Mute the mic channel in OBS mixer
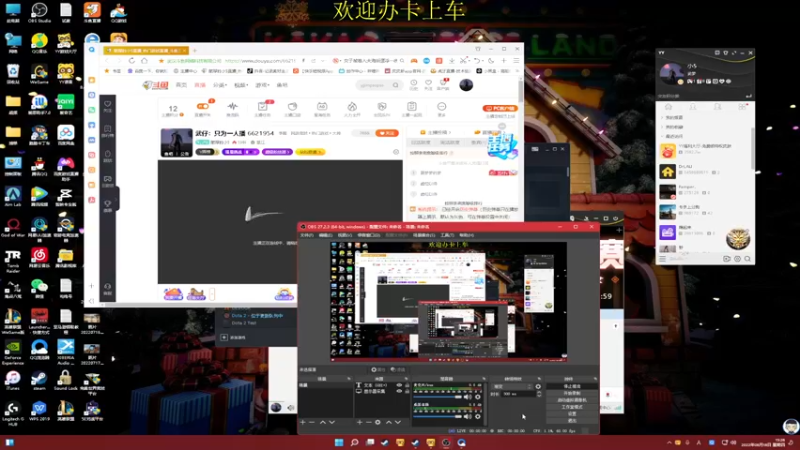This screenshot has width=800, height=450. [467, 397]
